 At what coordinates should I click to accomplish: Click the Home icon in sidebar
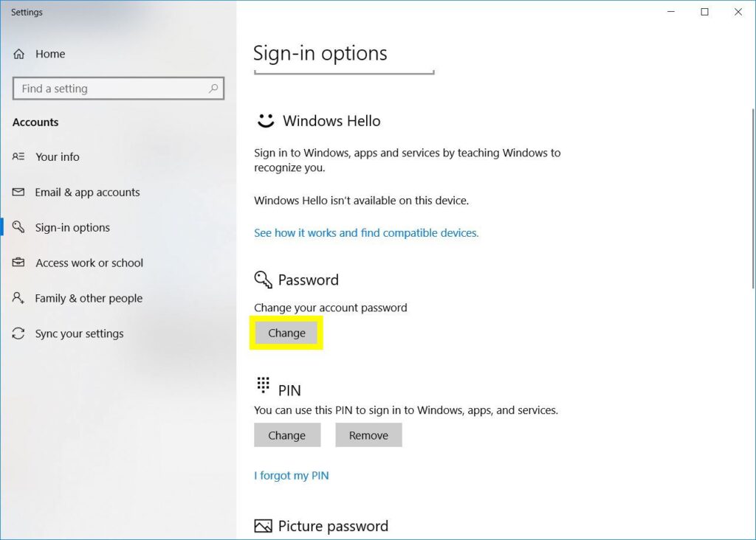19,54
